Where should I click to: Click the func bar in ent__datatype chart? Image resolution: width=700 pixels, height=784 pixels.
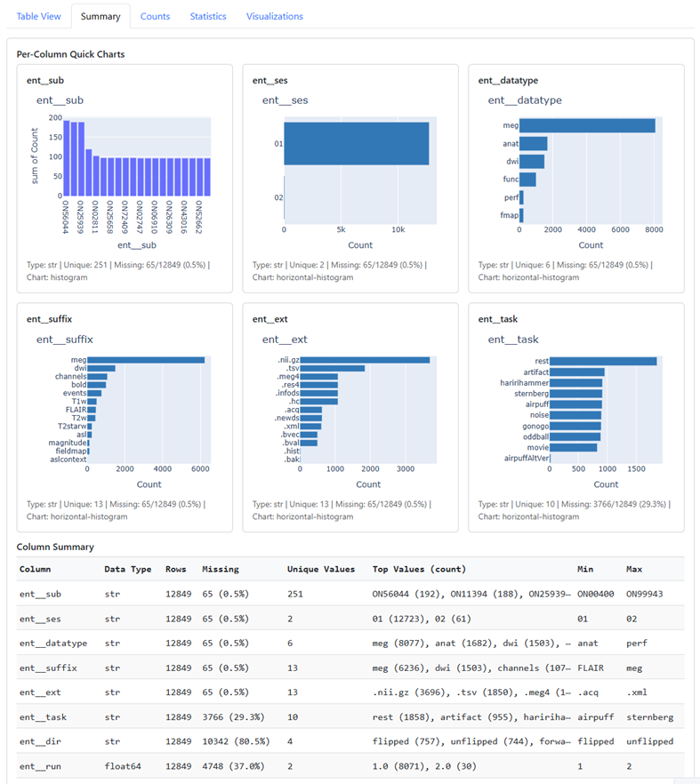[x=527, y=180]
